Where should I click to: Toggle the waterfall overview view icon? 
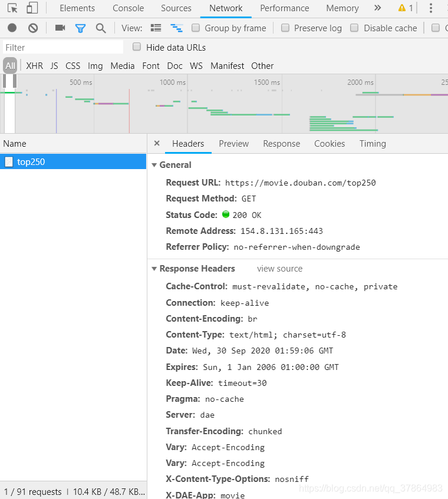pyautogui.click(x=176, y=28)
